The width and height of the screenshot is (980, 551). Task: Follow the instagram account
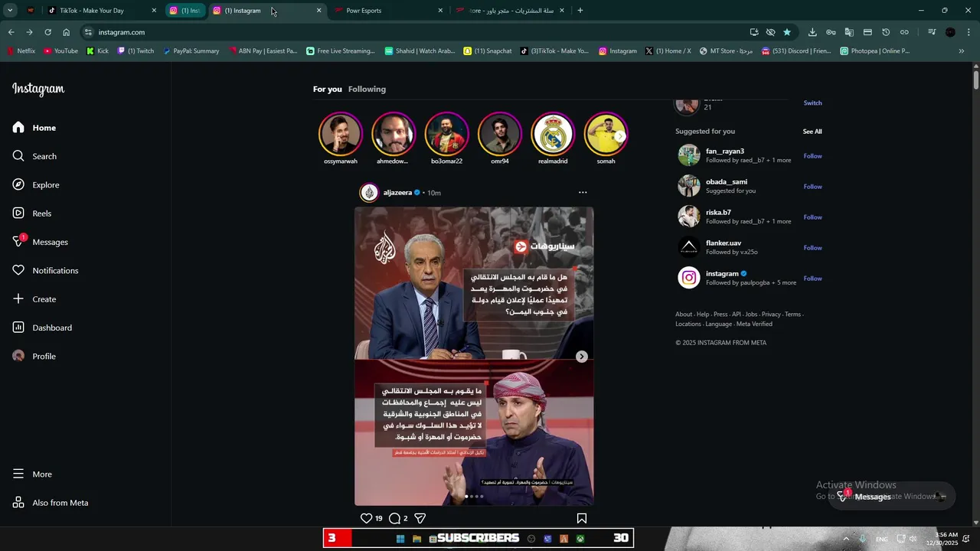click(812, 279)
